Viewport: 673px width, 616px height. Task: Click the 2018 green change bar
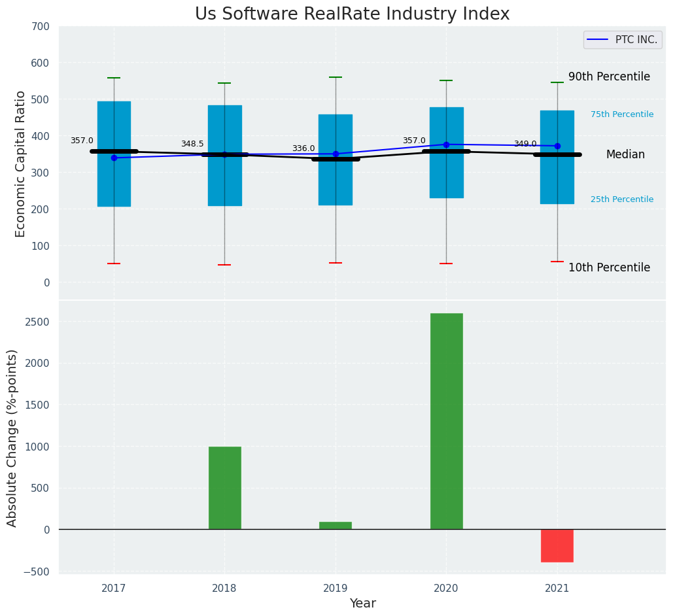tap(225, 488)
